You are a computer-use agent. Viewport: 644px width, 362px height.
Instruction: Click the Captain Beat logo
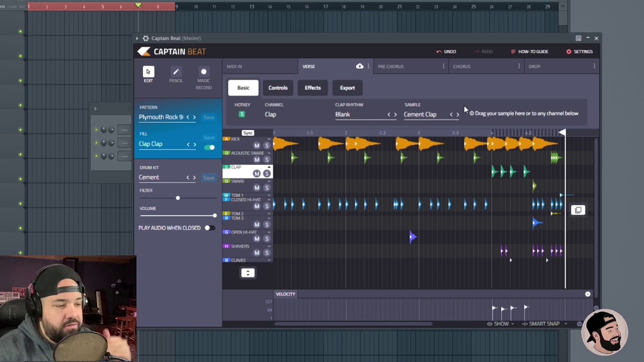[172, 51]
